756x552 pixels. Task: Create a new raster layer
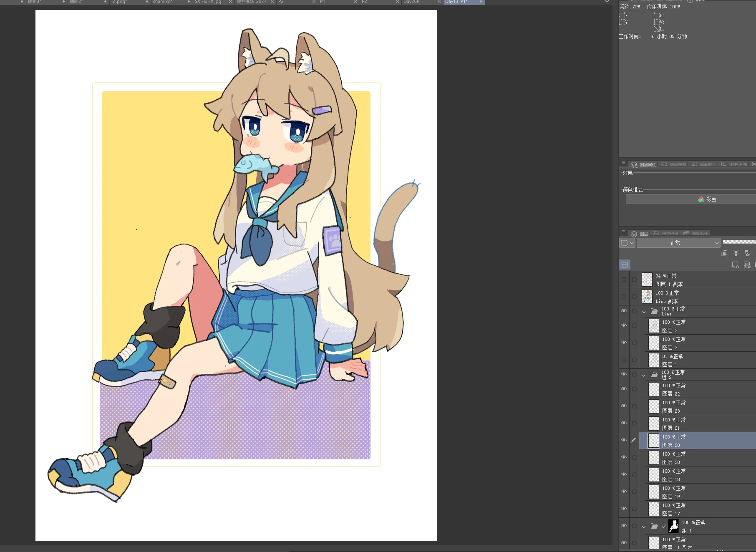[735, 265]
